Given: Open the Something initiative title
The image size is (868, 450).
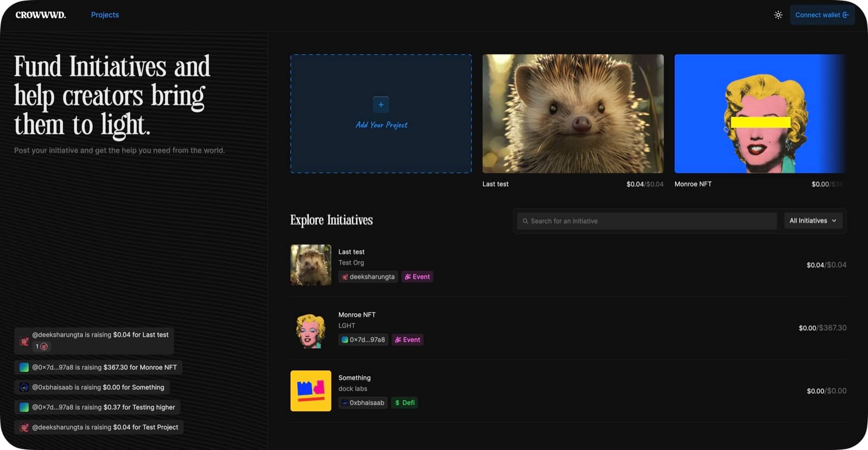Looking at the screenshot, I should click(355, 378).
